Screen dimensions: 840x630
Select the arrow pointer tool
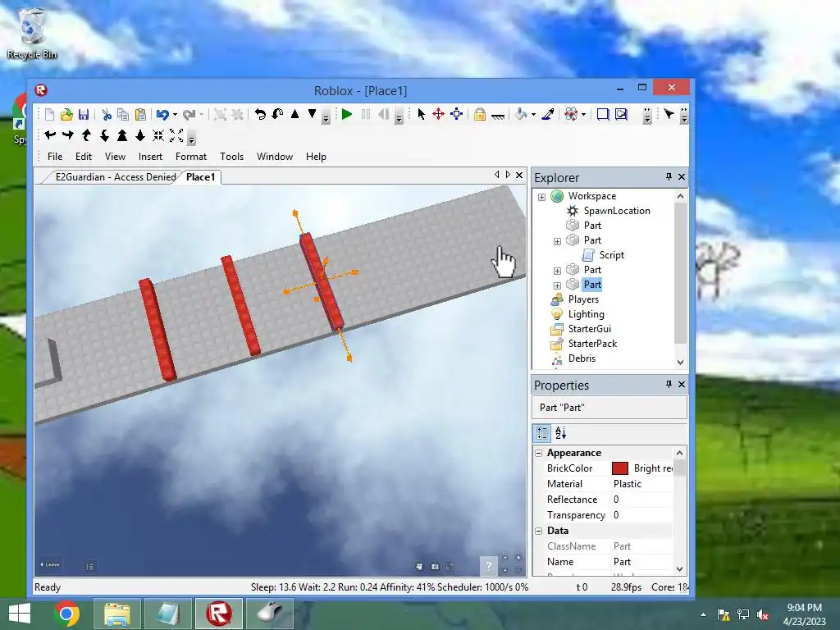(421, 114)
